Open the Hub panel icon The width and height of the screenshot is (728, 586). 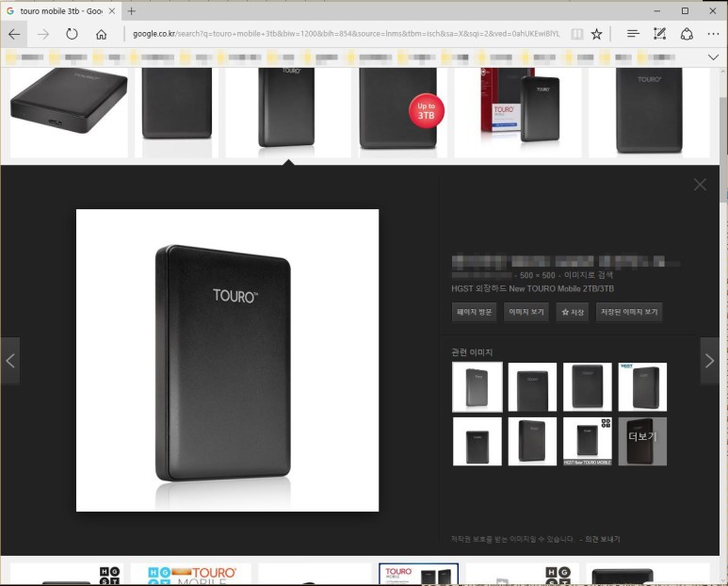tap(633, 34)
